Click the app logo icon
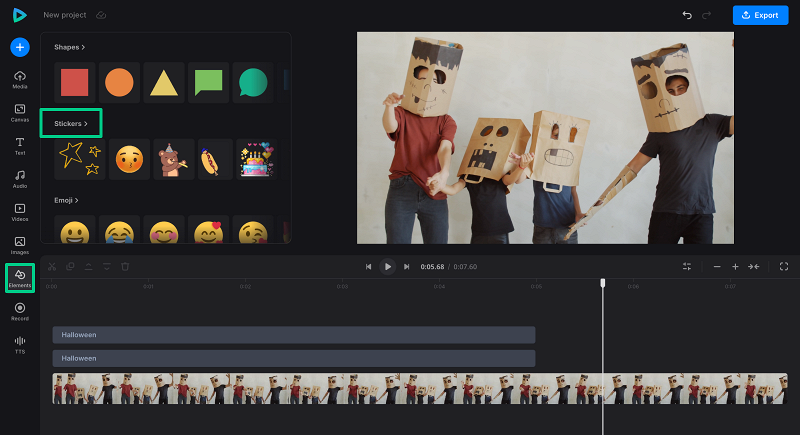800x435 pixels. click(x=19, y=15)
